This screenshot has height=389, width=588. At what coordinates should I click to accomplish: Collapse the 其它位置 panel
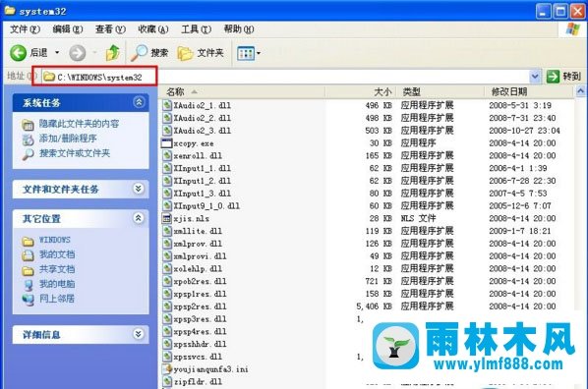click(139, 218)
